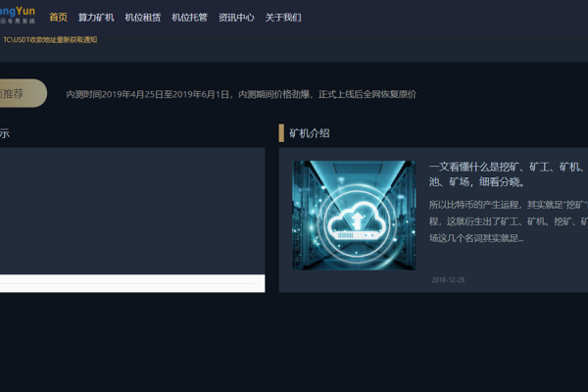This screenshot has height=392, width=588.
Task: Click the left section heading ending 示
Action: coord(5,133)
